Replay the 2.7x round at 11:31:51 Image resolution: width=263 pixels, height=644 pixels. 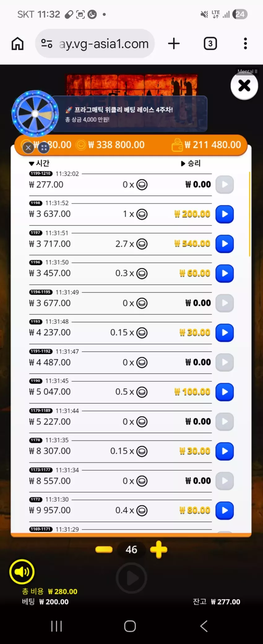pyautogui.click(x=225, y=244)
